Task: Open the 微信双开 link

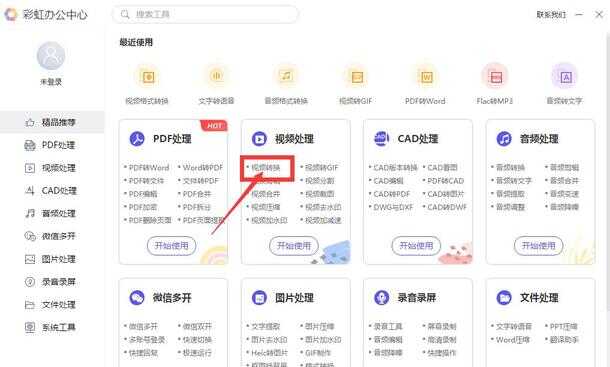Action: point(197,327)
